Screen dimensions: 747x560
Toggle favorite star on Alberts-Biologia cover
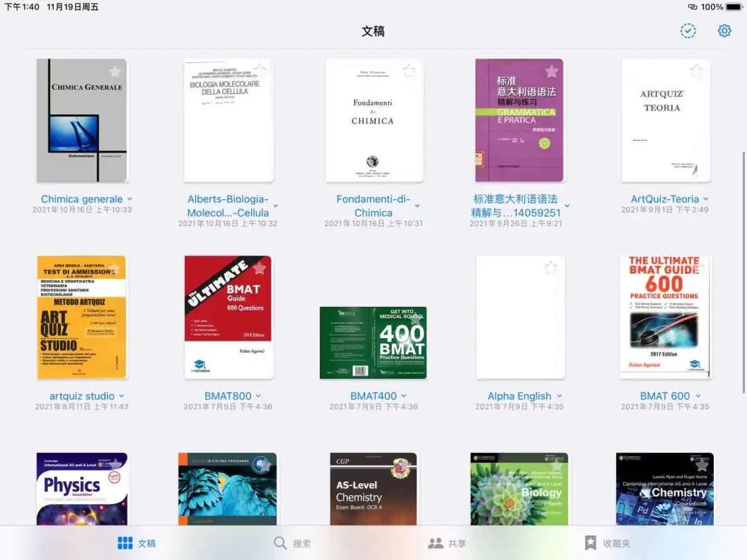pos(259,70)
